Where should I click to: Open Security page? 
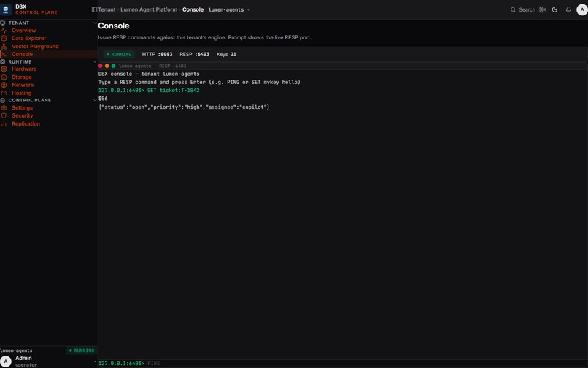pos(23,115)
